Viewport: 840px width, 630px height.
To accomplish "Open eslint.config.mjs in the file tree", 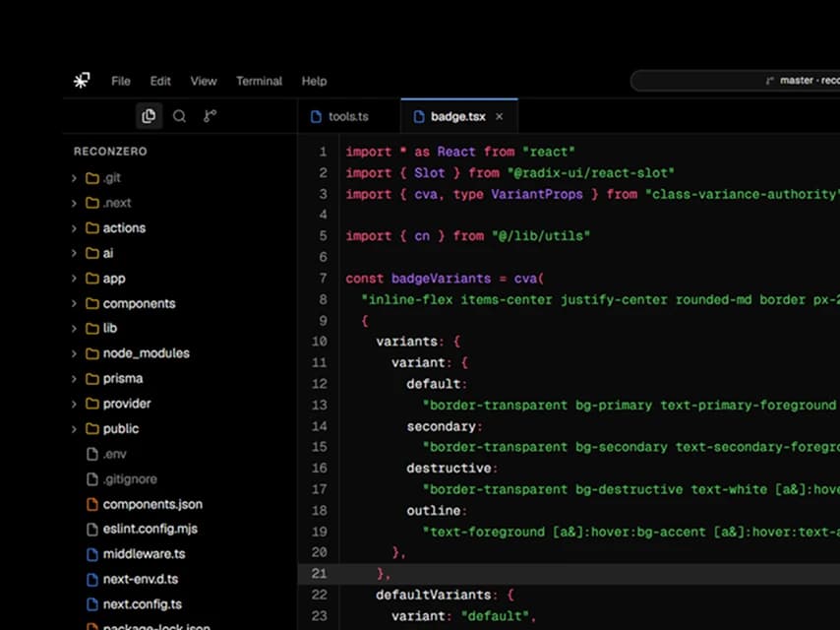I will pyautogui.click(x=150, y=529).
